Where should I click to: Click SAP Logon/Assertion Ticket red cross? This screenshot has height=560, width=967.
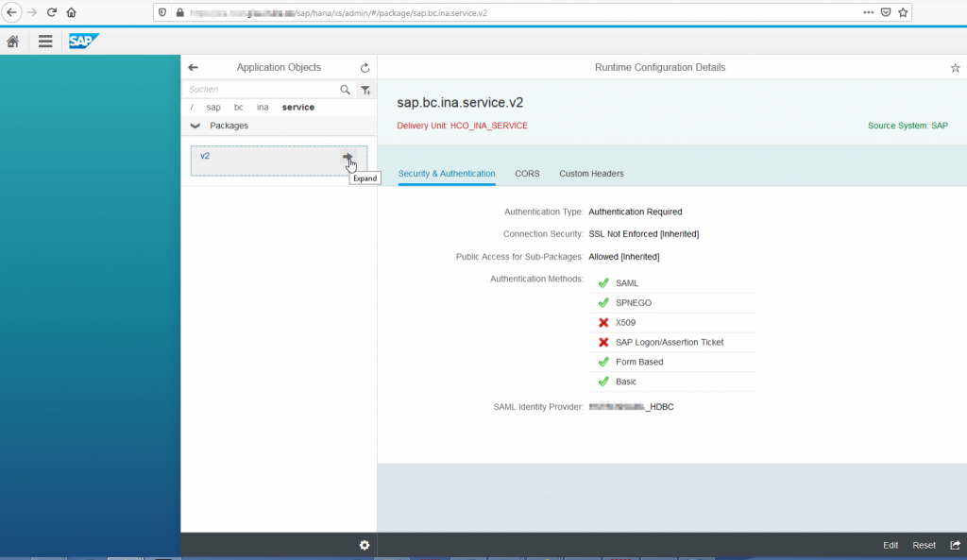[603, 342]
